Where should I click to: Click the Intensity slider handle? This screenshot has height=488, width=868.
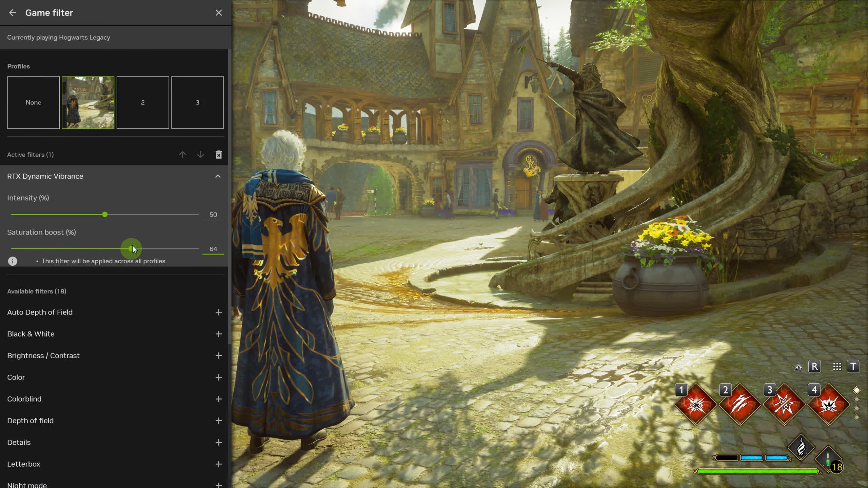(105, 215)
